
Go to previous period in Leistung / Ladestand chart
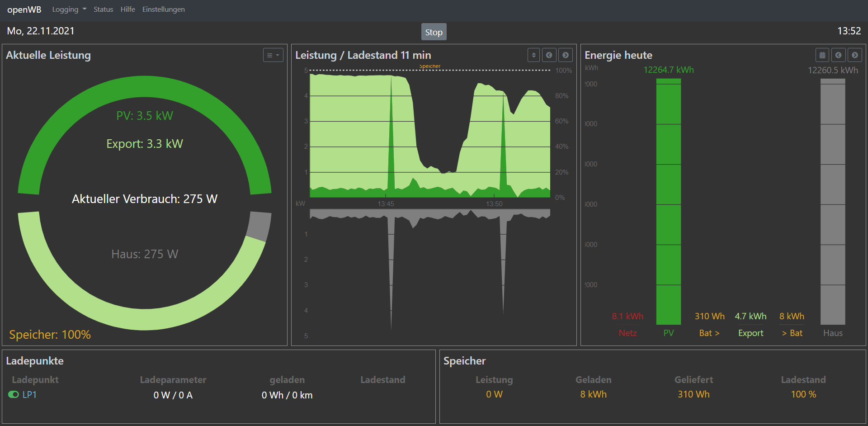pyautogui.click(x=549, y=55)
